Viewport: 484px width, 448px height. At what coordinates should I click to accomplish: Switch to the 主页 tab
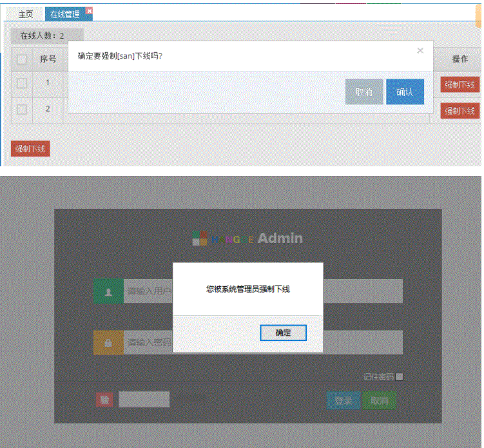pyautogui.click(x=26, y=14)
